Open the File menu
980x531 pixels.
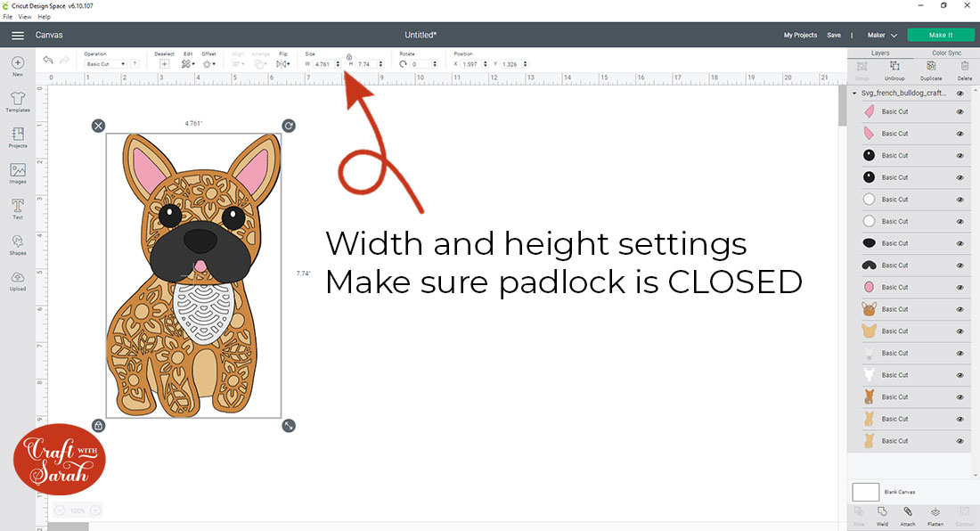click(x=7, y=17)
